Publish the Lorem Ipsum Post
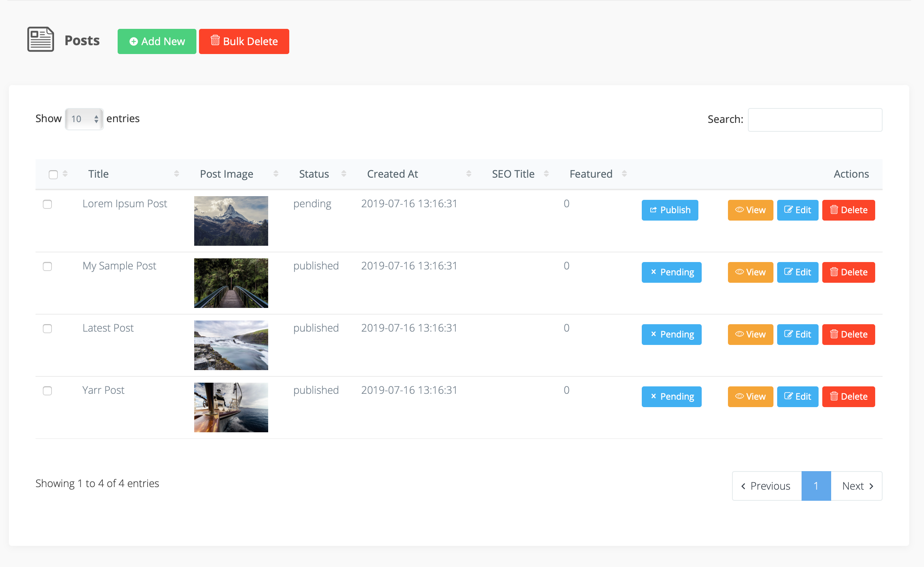 click(x=670, y=210)
